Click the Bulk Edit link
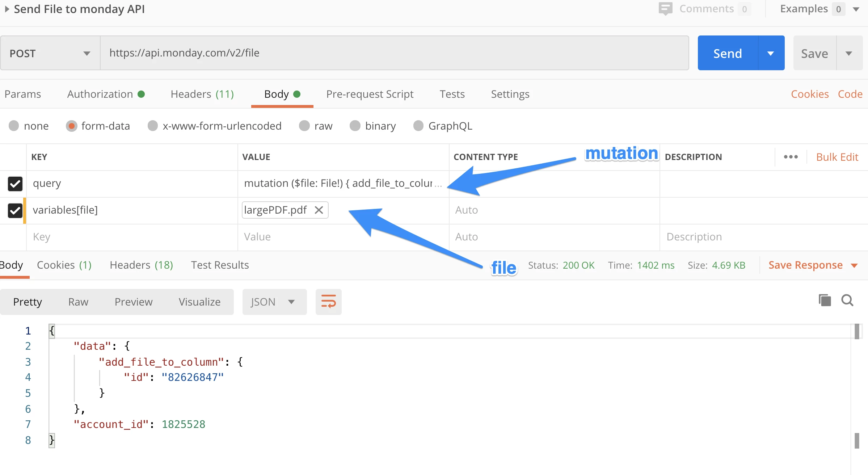Image resolution: width=868 pixels, height=475 pixels. [x=837, y=157]
